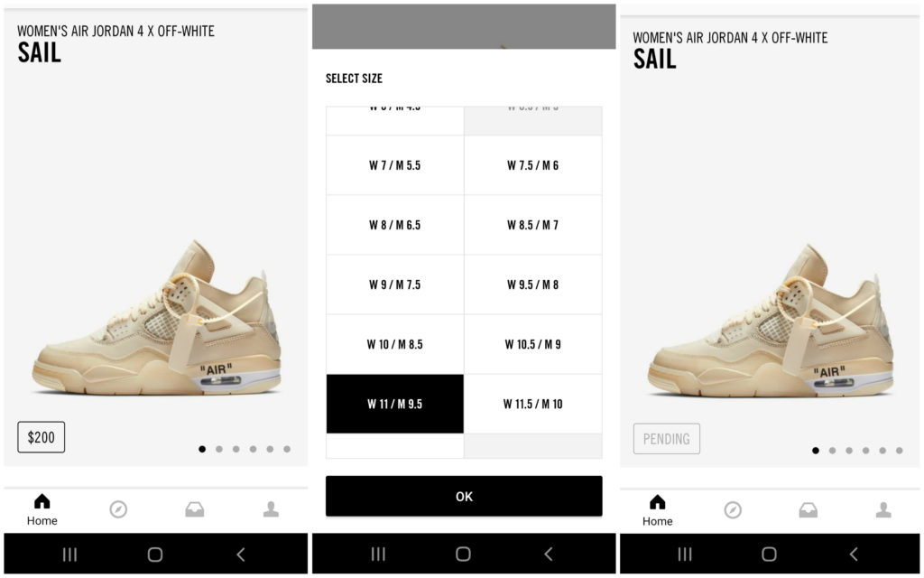
Task: Open the profile icon in left screen
Action: pyautogui.click(x=271, y=509)
